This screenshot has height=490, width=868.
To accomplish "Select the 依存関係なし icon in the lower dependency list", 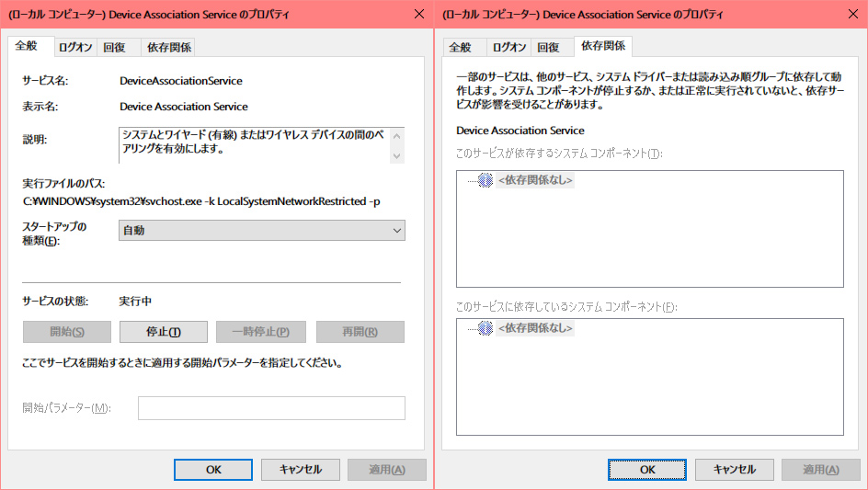I will (485, 328).
